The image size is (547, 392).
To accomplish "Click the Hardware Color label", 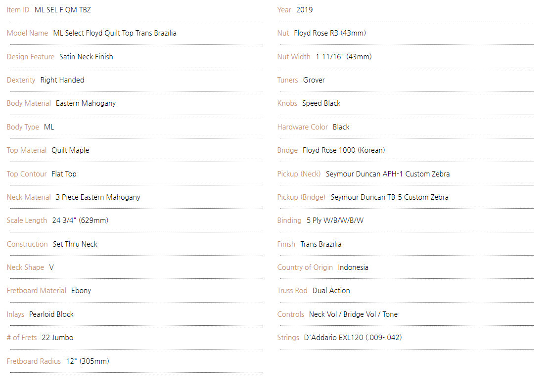I will pos(302,127).
